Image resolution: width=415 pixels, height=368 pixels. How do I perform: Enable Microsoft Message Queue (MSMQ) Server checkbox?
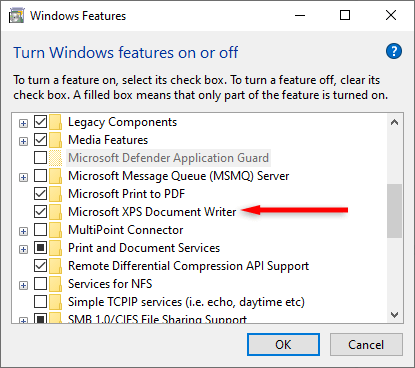coord(40,176)
